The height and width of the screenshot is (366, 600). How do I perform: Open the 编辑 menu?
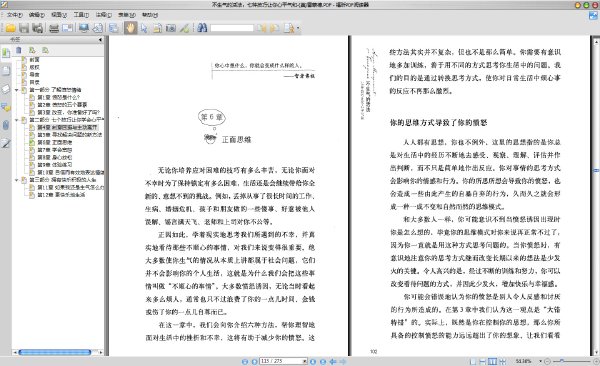click(37, 15)
